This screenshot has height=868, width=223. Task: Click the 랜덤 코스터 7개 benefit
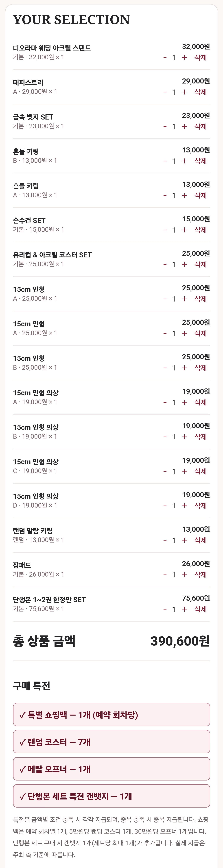[111, 742]
